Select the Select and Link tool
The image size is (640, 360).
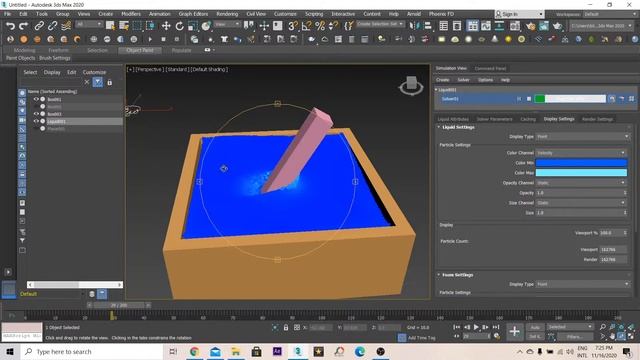coord(39,26)
